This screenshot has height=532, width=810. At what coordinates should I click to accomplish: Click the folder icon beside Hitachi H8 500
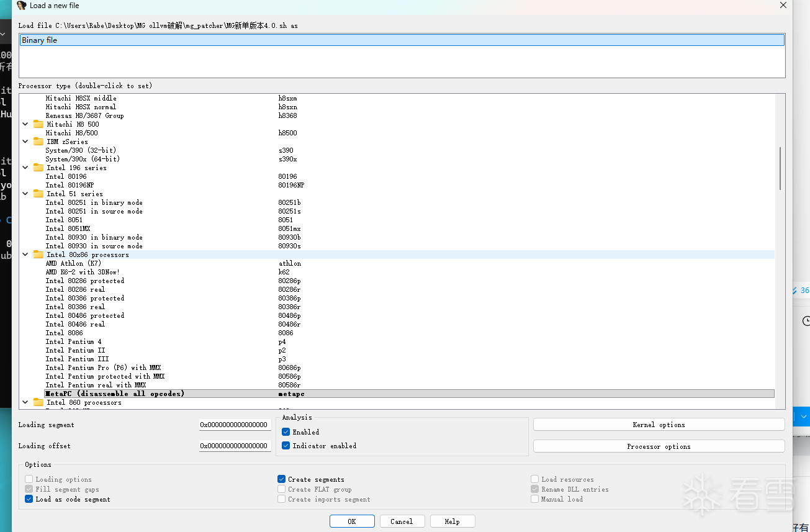pos(38,124)
